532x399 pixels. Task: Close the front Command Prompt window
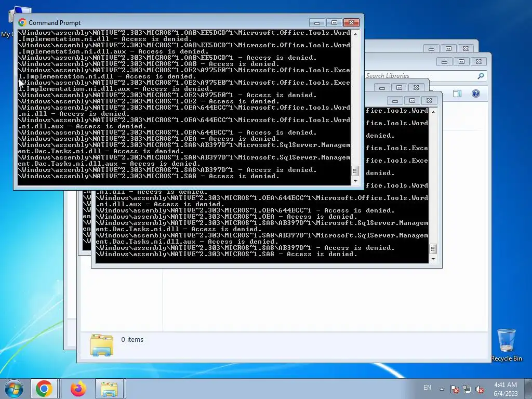(x=352, y=22)
